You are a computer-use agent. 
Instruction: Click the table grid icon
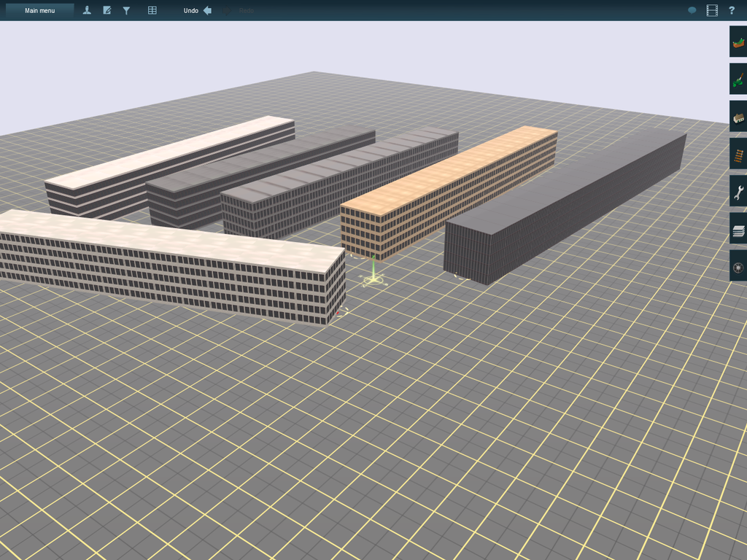coord(152,10)
